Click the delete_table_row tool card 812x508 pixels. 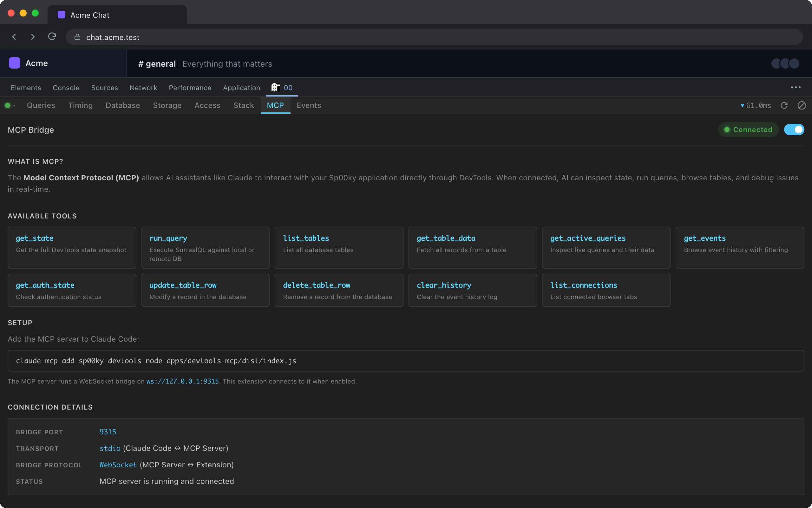point(339,290)
